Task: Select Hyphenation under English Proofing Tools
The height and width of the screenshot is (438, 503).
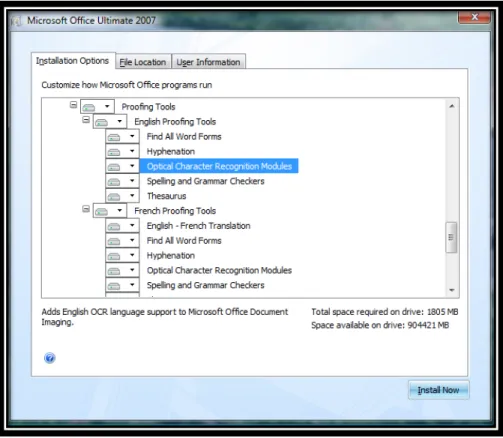Action: (x=171, y=151)
